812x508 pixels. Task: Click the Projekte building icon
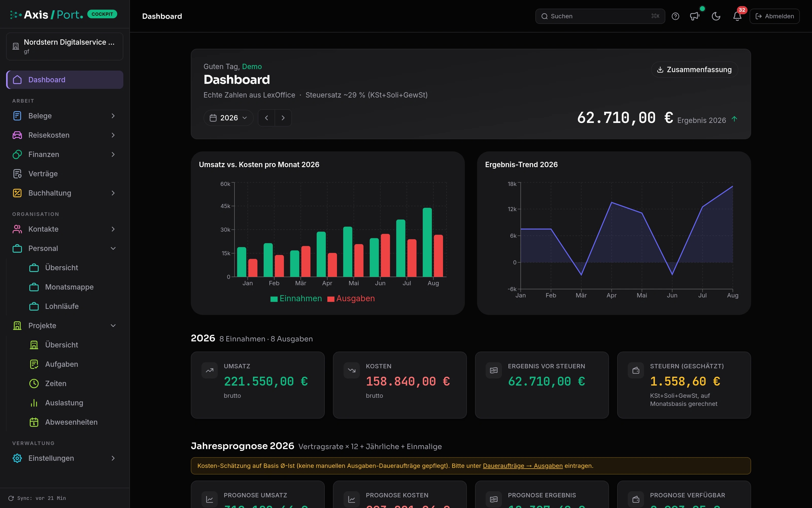[17, 326]
